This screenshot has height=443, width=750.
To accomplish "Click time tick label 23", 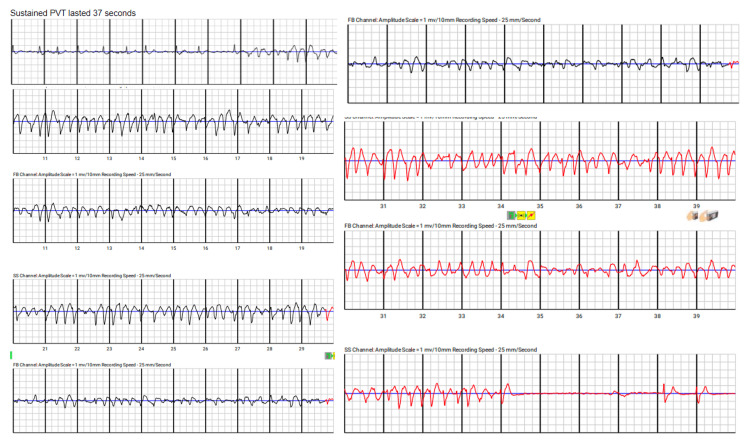I will (x=109, y=349).
